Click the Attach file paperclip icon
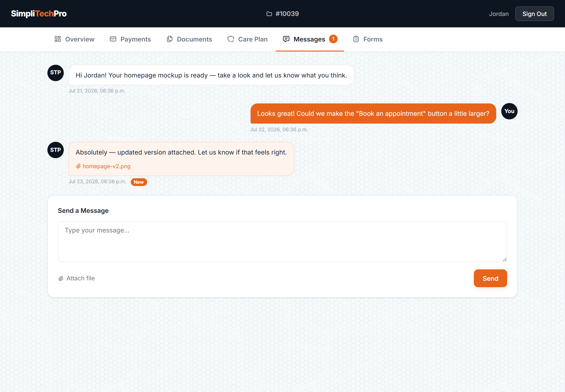 pyautogui.click(x=61, y=279)
